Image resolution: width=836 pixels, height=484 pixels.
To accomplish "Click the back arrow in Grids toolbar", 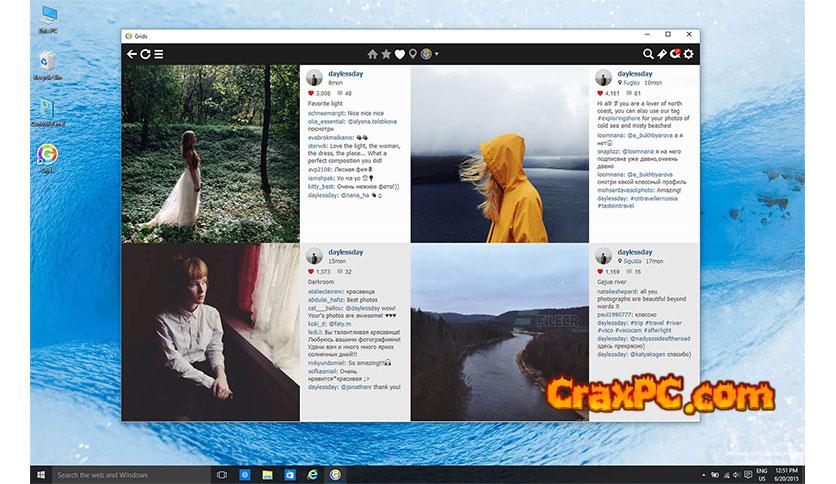I will tap(132, 54).
